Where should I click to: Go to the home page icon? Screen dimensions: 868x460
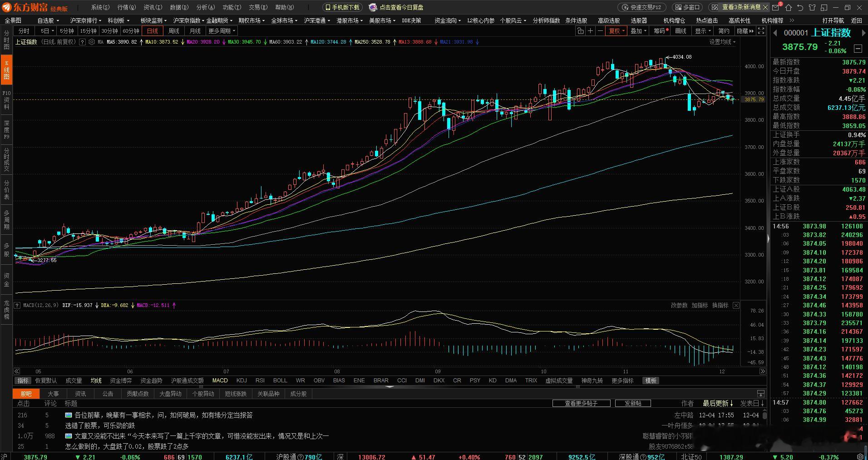[789, 7]
